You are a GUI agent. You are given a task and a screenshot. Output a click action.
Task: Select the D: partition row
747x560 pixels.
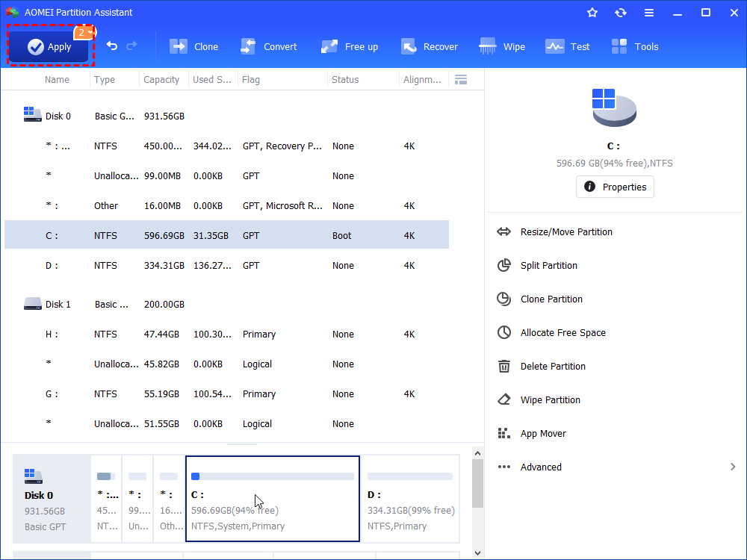point(227,265)
